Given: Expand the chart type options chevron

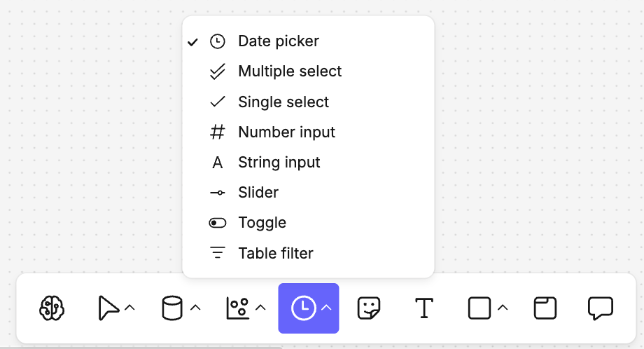Looking at the screenshot, I should click(x=260, y=308).
